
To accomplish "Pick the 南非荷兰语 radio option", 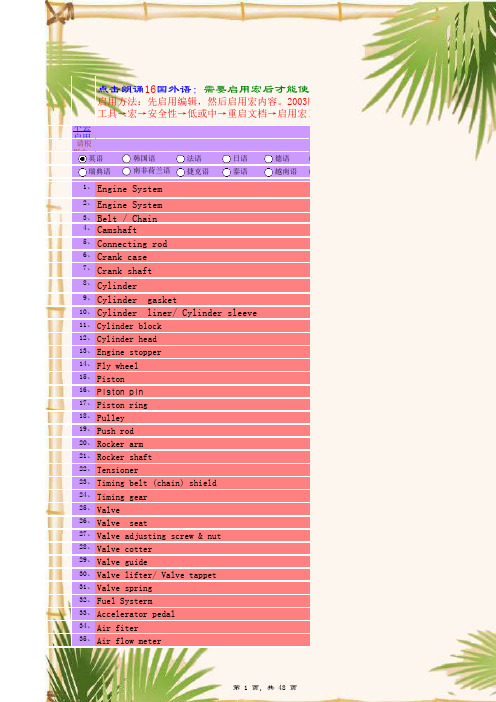I will [x=126, y=171].
